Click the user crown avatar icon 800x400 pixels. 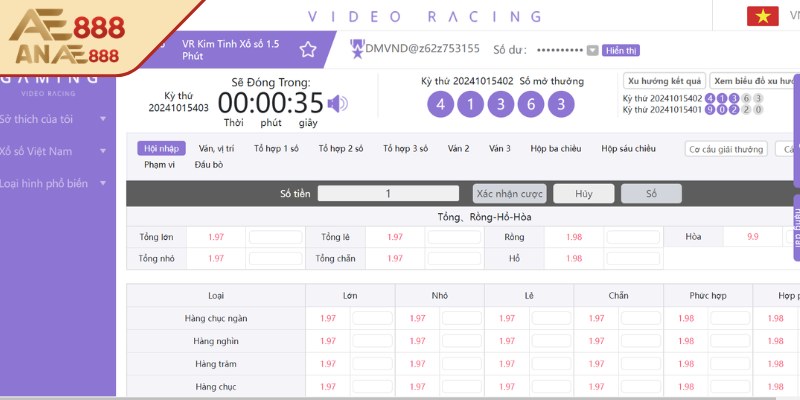(357, 47)
